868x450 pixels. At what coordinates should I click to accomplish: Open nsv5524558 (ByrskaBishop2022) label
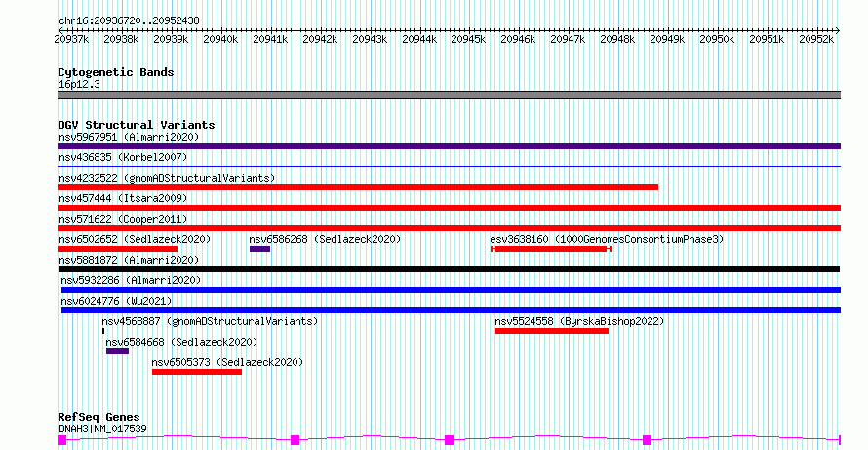(x=579, y=321)
